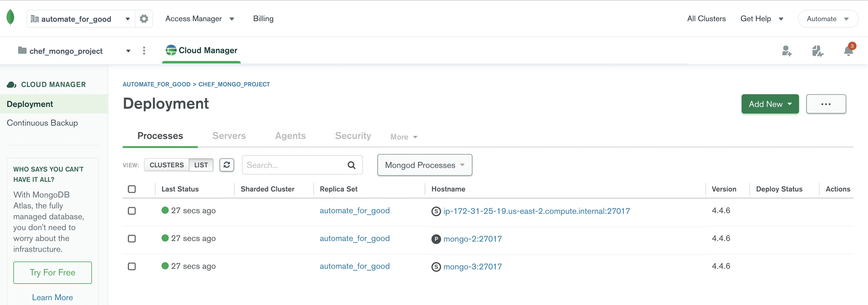Follow the Learn More link
This screenshot has width=868, height=305.
coord(53,297)
